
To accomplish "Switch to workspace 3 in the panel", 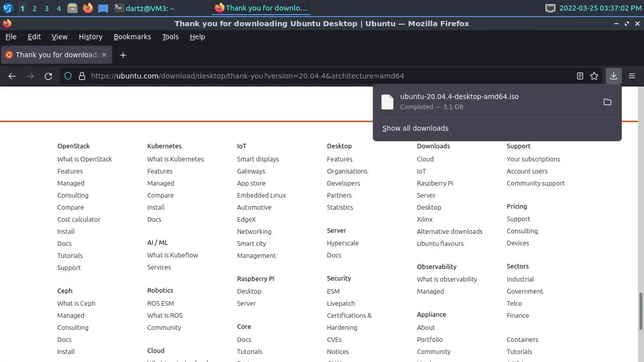I will coord(46,8).
